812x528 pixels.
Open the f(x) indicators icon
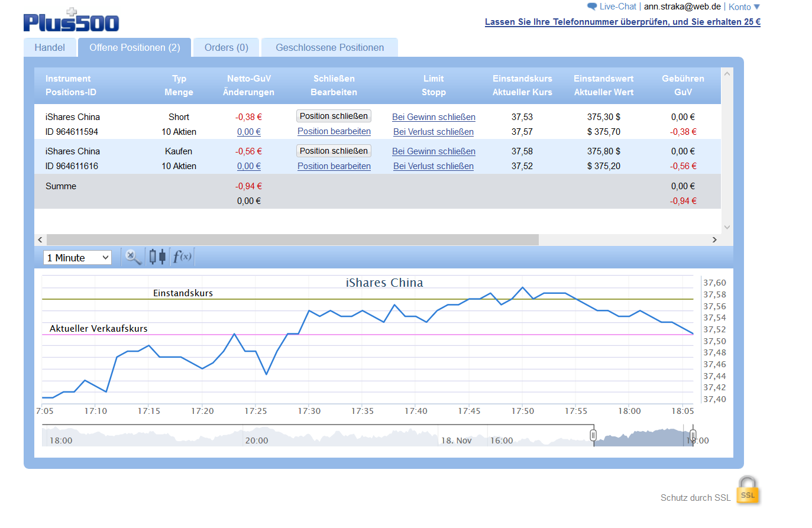(x=182, y=257)
